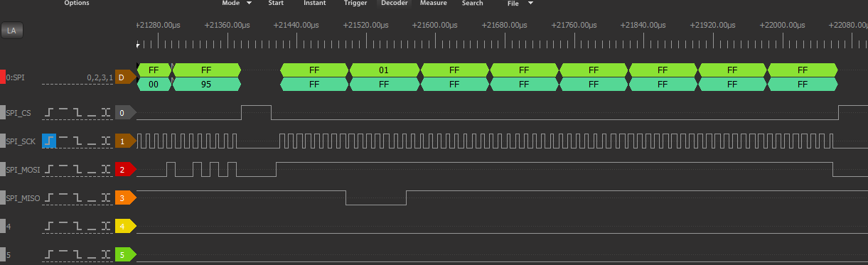Open the File dropdown arrow
Screen dimensions: 868x265
click(530, 4)
